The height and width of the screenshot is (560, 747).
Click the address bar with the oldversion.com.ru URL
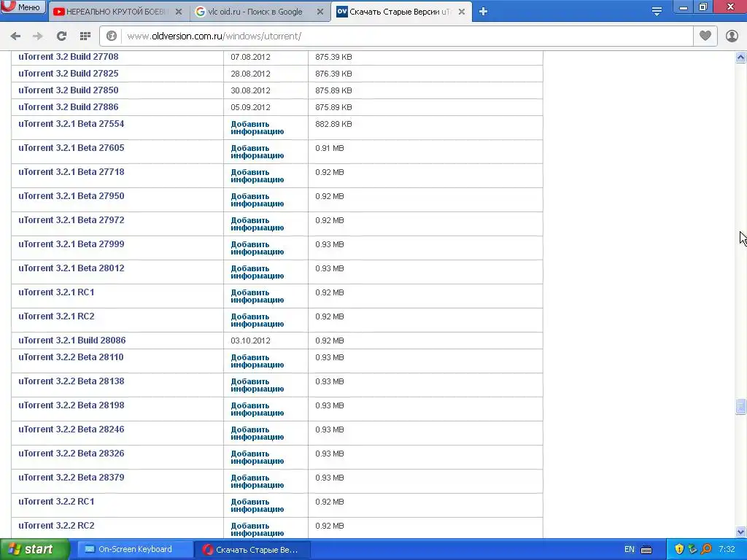click(407, 36)
